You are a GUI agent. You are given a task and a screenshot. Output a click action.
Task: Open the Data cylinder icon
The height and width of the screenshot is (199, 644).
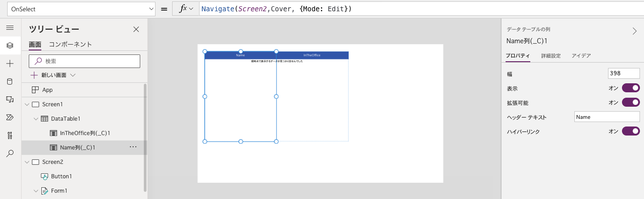click(10, 81)
